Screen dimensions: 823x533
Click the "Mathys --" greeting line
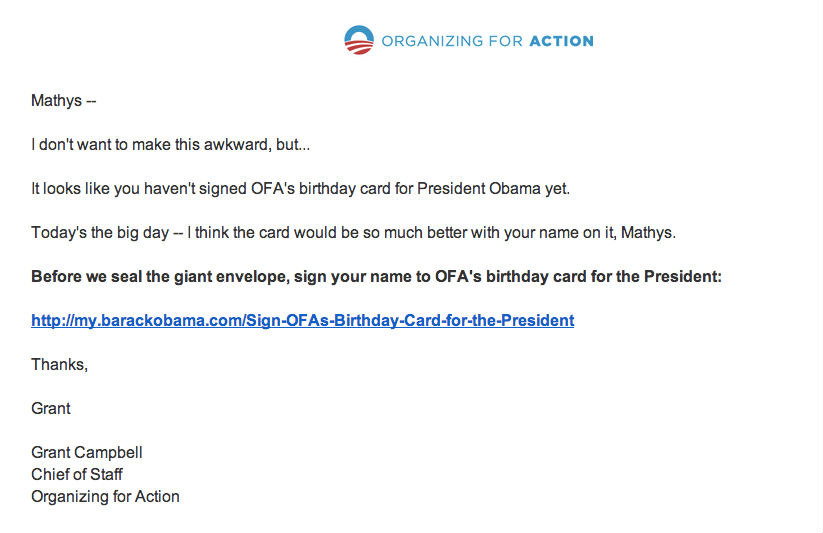(x=63, y=101)
